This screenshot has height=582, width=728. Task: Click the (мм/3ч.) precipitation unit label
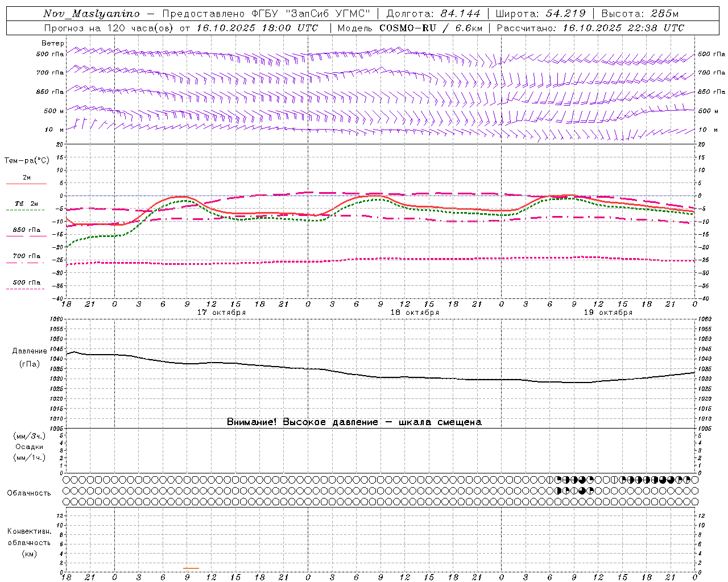(x=30, y=436)
